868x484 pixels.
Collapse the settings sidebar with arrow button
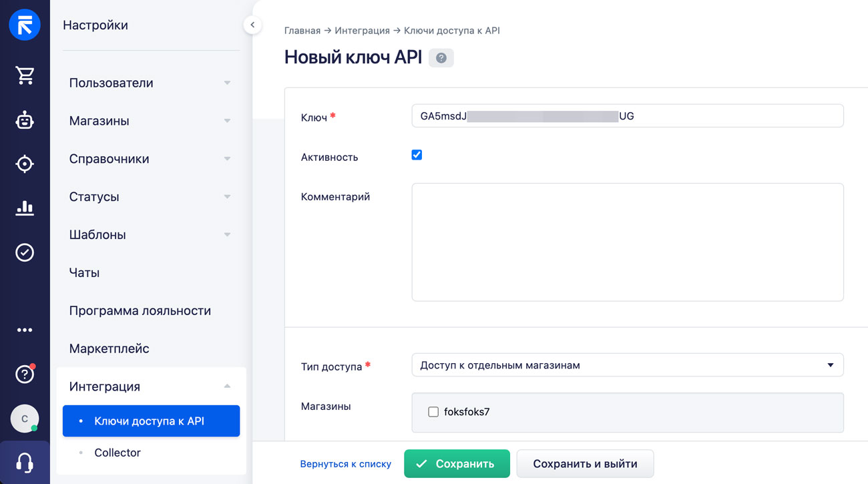click(252, 25)
